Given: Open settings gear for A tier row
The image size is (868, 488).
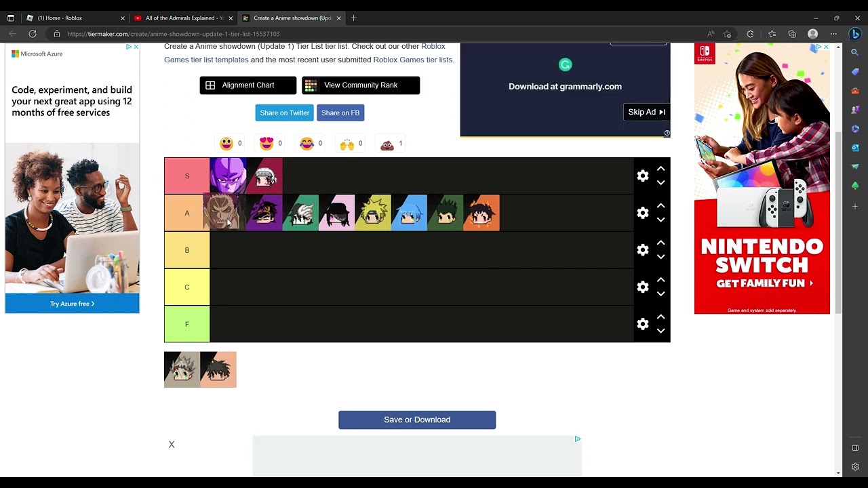Looking at the screenshot, I should click(643, 213).
